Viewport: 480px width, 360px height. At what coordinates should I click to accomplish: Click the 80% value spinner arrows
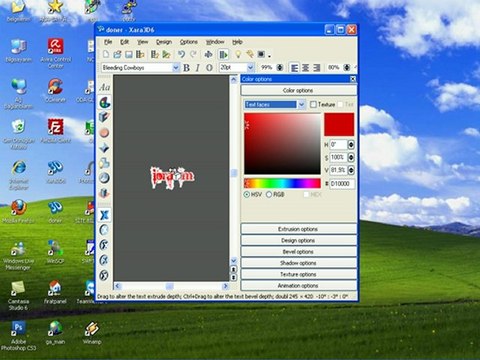(347, 68)
